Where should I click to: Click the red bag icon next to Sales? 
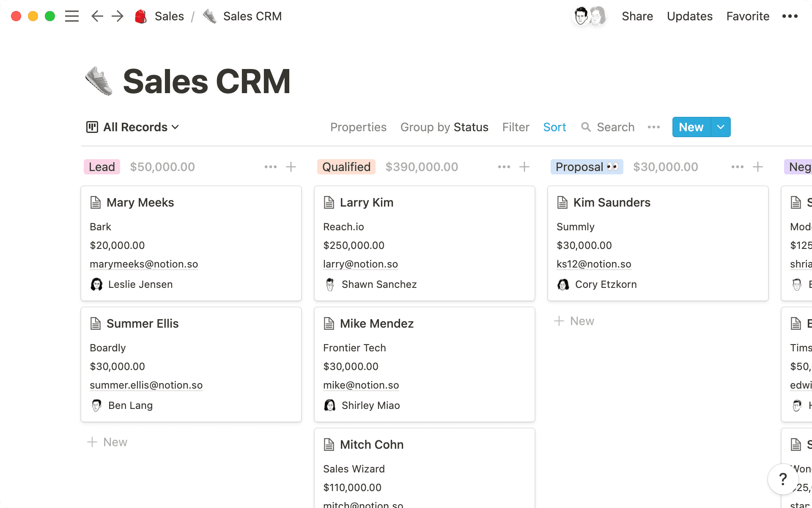pos(140,16)
